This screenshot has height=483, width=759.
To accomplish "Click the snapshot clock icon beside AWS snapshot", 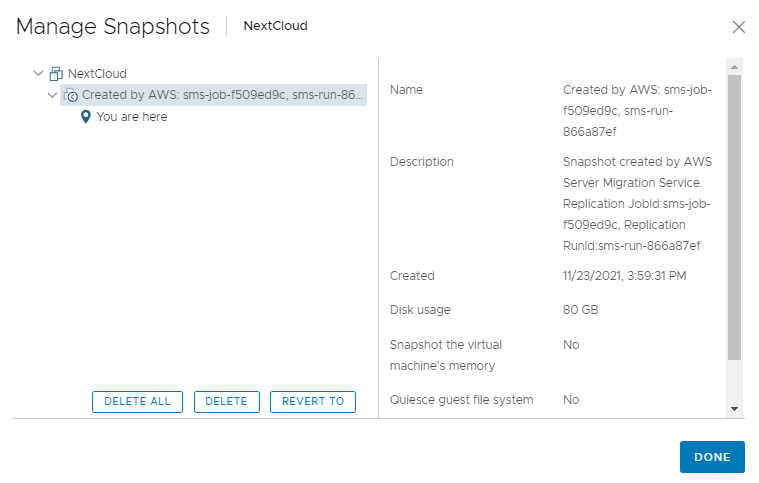I will coord(71,95).
